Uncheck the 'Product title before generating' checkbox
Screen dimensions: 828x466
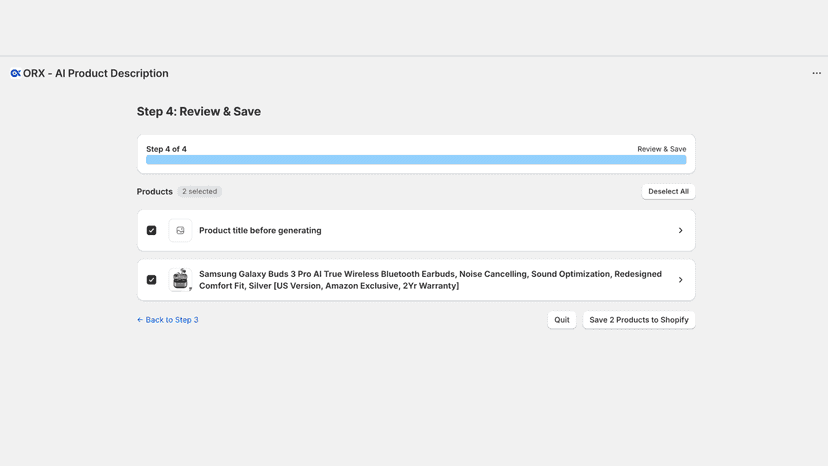(152, 230)
